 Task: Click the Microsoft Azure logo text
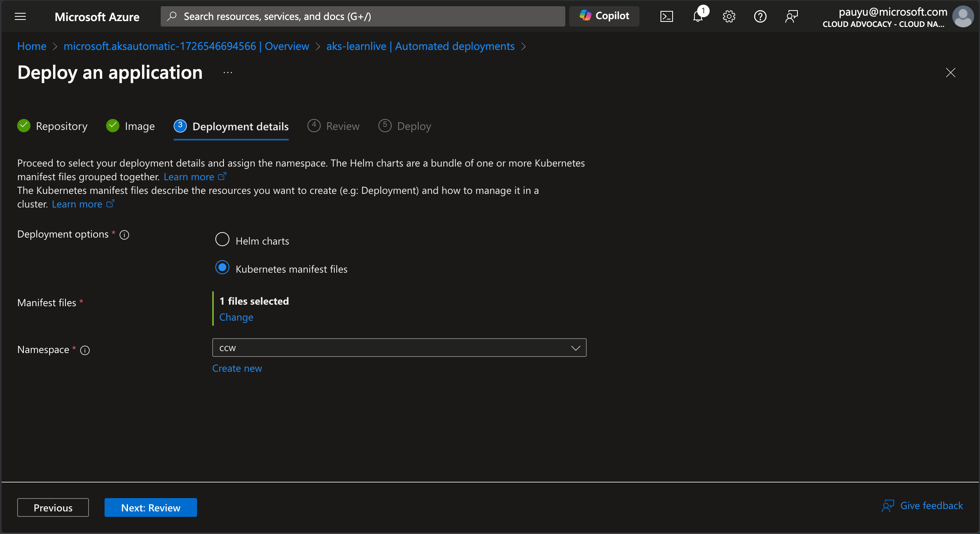pos(97,17)
